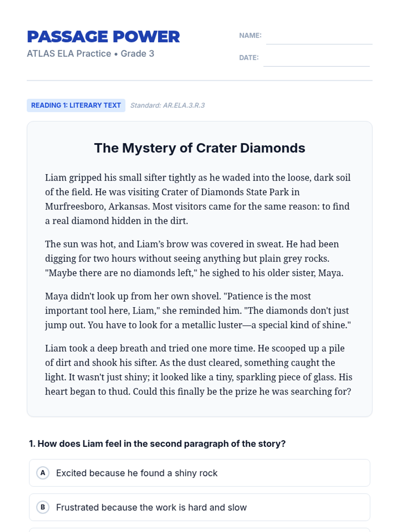Click the words 'Murfreesboro, Arkansas' in passage
Viewport: 399px width, 532px height.
[x=97, y=206]
